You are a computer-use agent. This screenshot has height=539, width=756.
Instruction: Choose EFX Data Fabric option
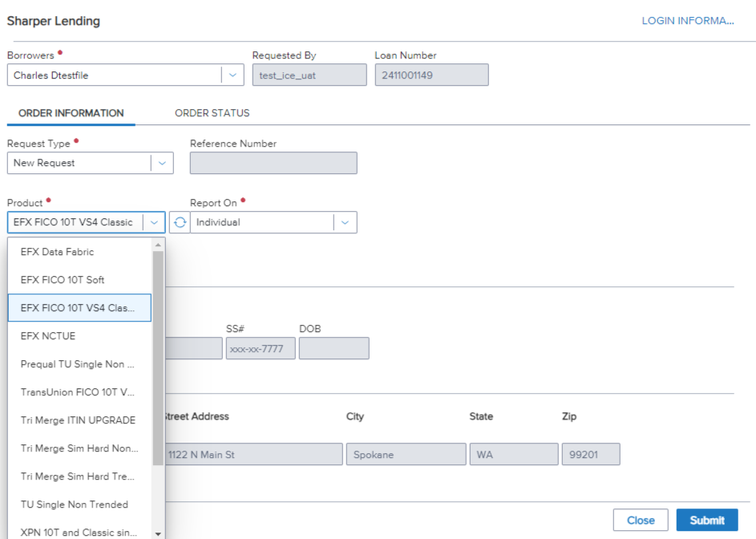(x=79, y=252)
